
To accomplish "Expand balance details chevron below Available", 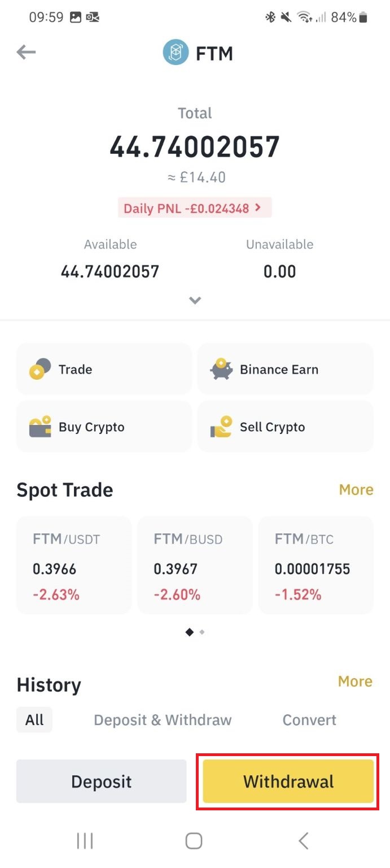I will click(195, 300).
